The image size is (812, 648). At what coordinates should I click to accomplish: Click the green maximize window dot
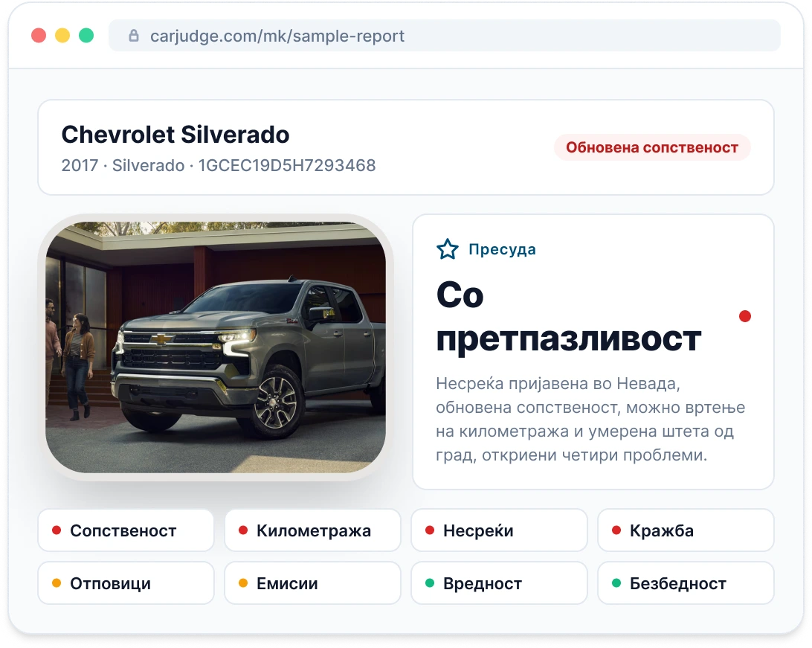(x=86, y=35)
